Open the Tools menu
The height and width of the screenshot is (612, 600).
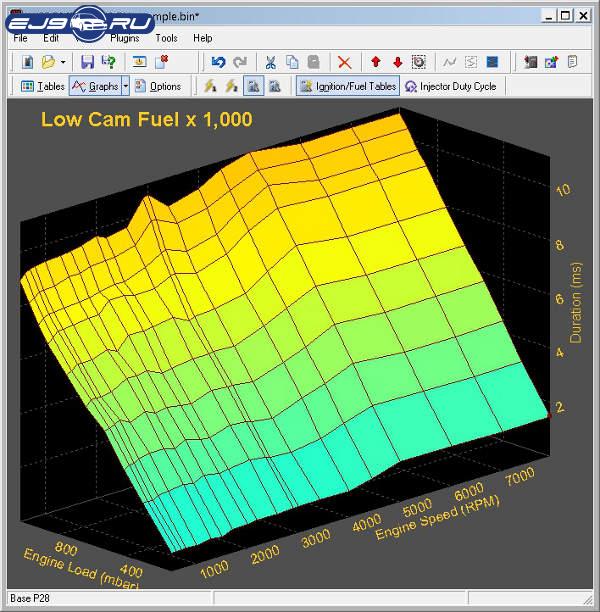(x=166, y=38)
